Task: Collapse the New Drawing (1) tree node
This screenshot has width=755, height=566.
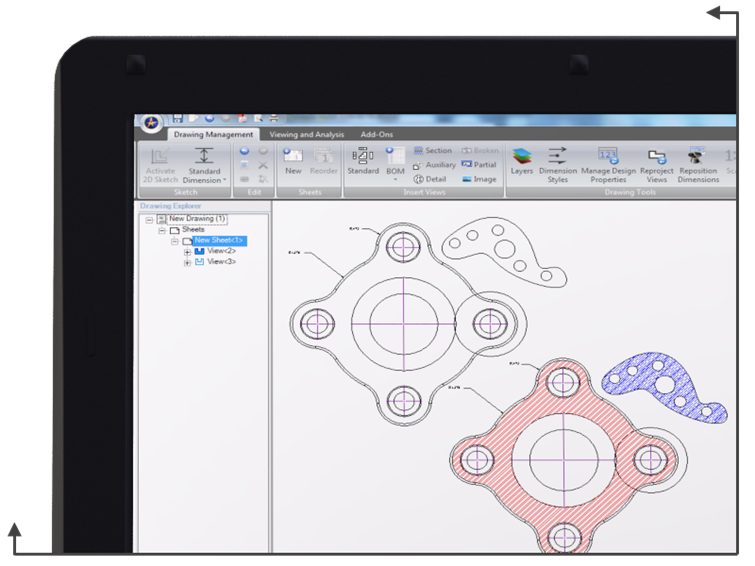Action: click(x=149, y=220)
